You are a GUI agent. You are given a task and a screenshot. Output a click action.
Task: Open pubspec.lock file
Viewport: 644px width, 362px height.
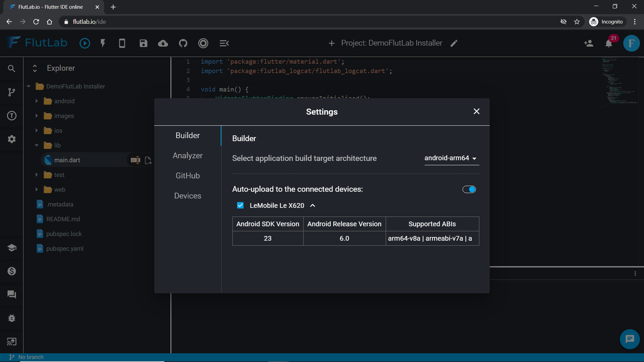click(64, 234)
